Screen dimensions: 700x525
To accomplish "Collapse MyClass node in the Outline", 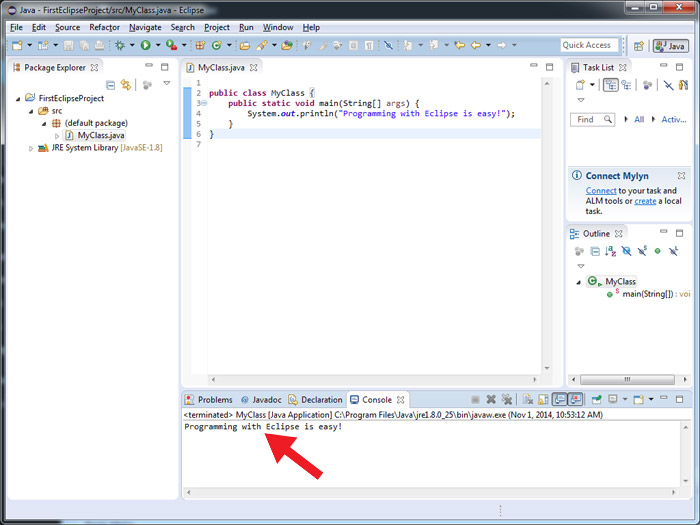I will click(x=579, y=282).
